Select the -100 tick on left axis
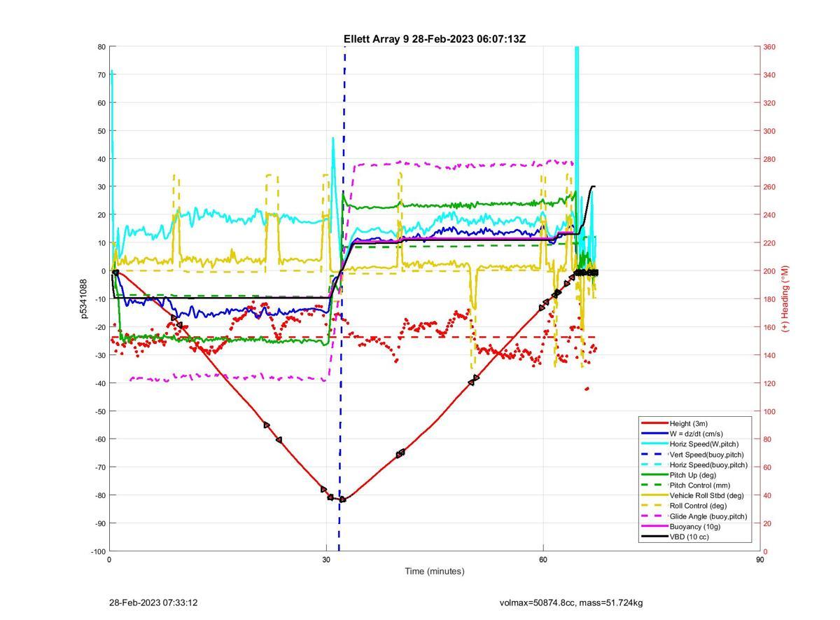840x620 pixels. pyautogui.click(x=97, y=551)
